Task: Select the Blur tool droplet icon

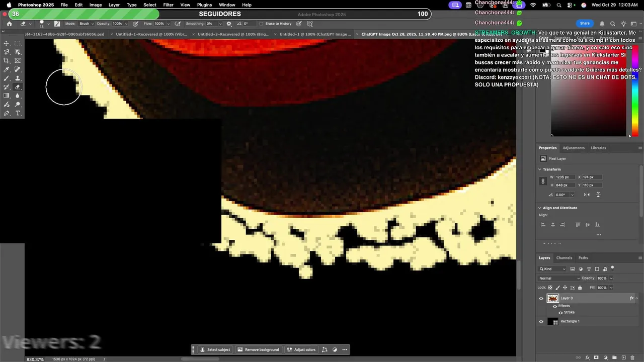Action: [x=18, y=96]
